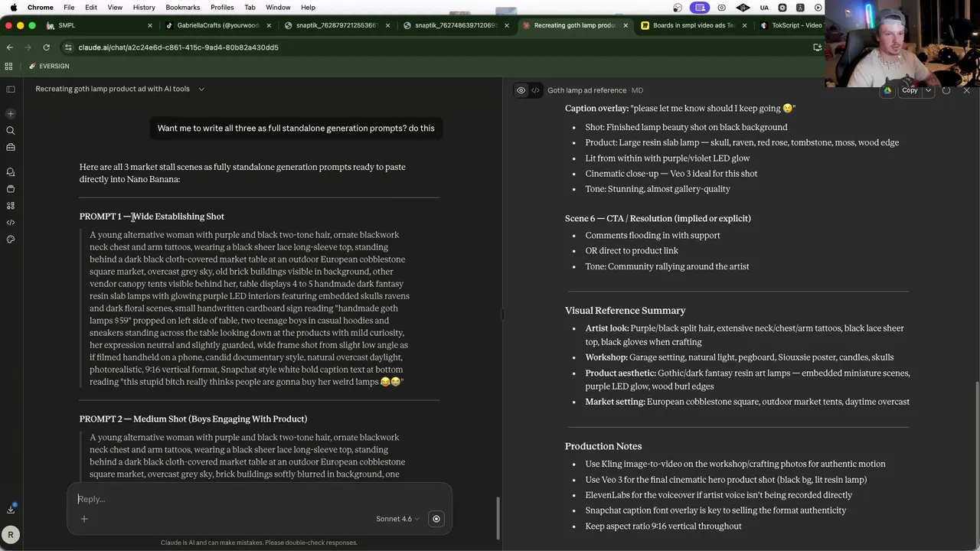The width and height of the screenshot is (980, 551).
Task: Click the voice input round button
Action: (x=436, y=519)
